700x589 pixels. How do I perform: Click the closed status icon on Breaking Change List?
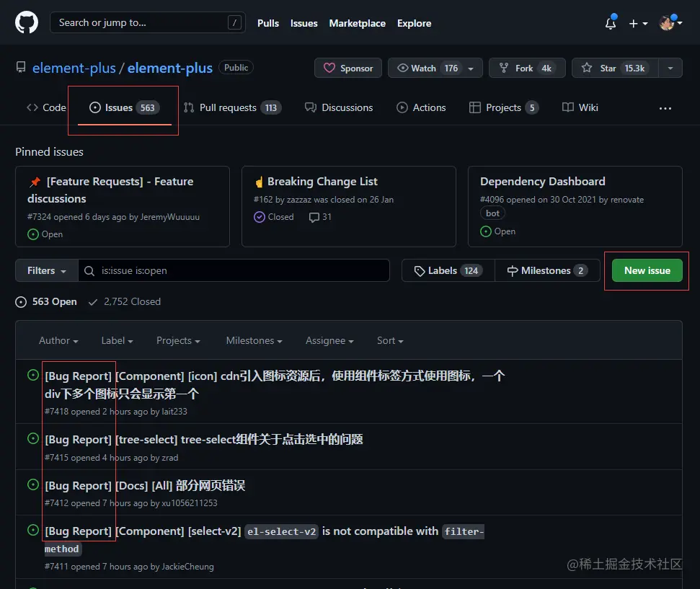click(259, 217)
